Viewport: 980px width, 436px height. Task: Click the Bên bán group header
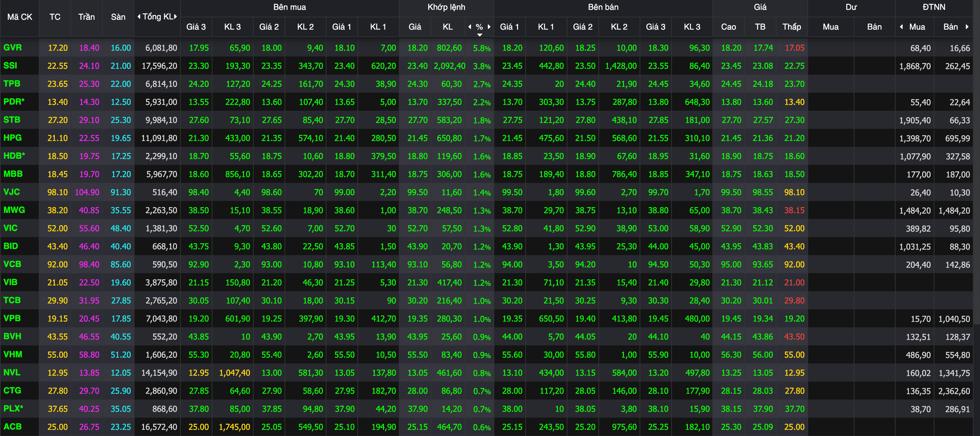[603, 7]
